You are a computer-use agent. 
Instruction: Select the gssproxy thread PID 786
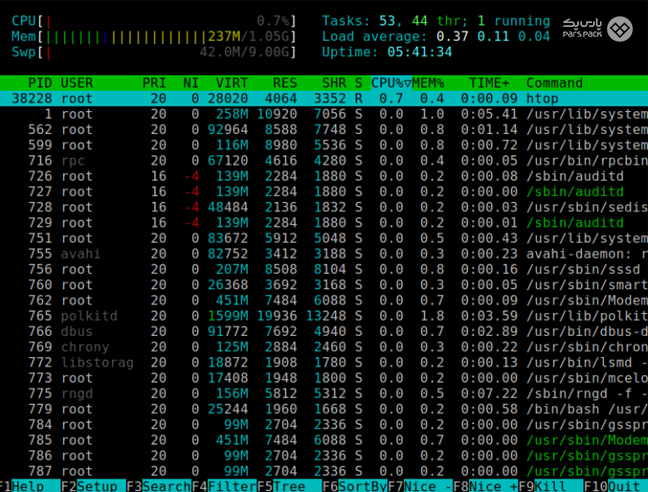click(x=324, y=456)
